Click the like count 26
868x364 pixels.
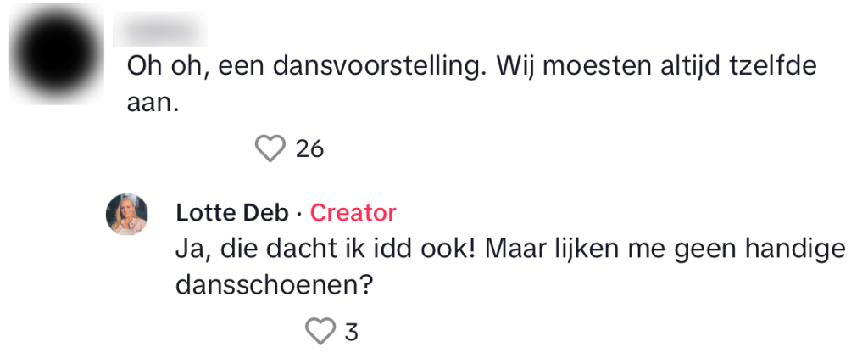[309, 149]
